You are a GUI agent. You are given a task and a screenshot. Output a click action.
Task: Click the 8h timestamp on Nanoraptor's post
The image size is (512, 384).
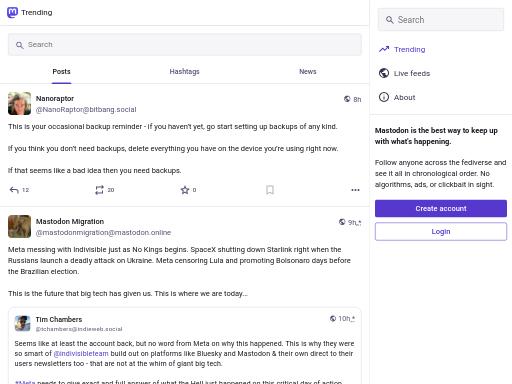pos(357,99)
